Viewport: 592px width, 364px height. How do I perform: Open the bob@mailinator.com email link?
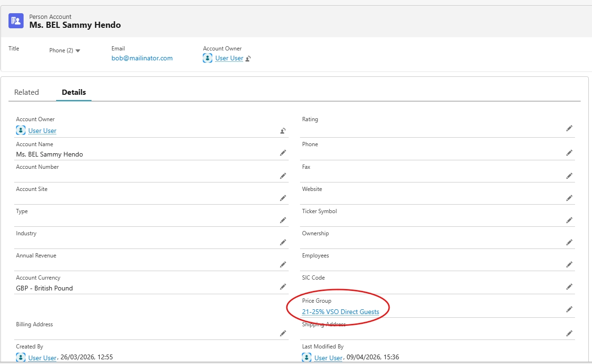click(x=142, y=58)
